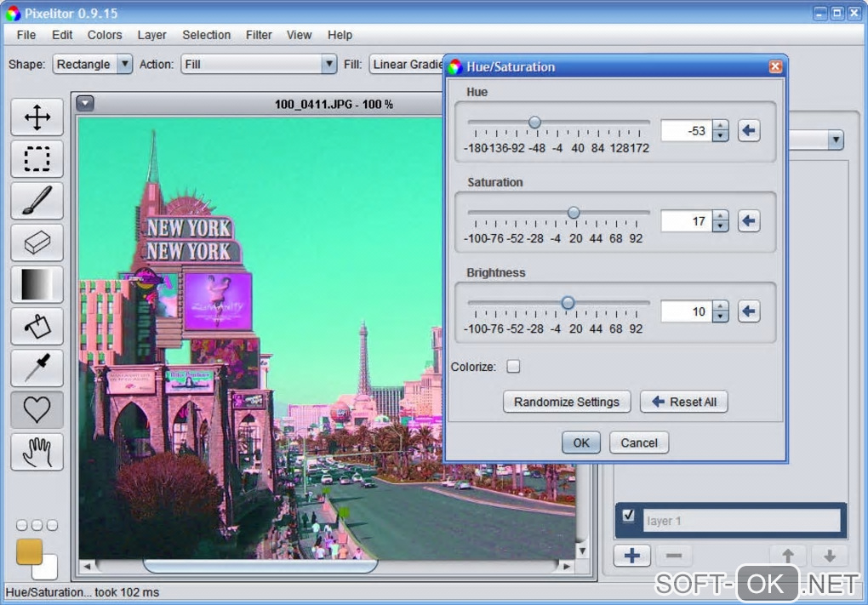Move layer down with down arrow
The image size is (868, 605).
(829, 555)
